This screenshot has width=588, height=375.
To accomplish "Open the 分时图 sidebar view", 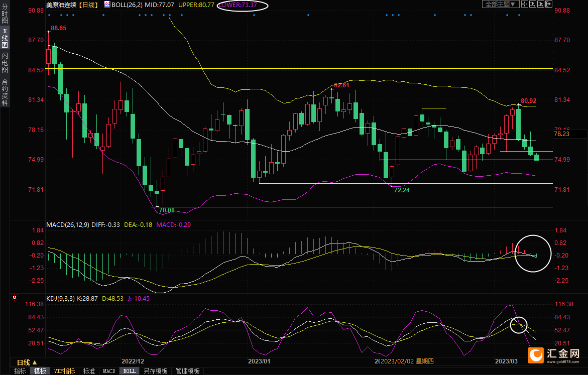I will 5,14.
